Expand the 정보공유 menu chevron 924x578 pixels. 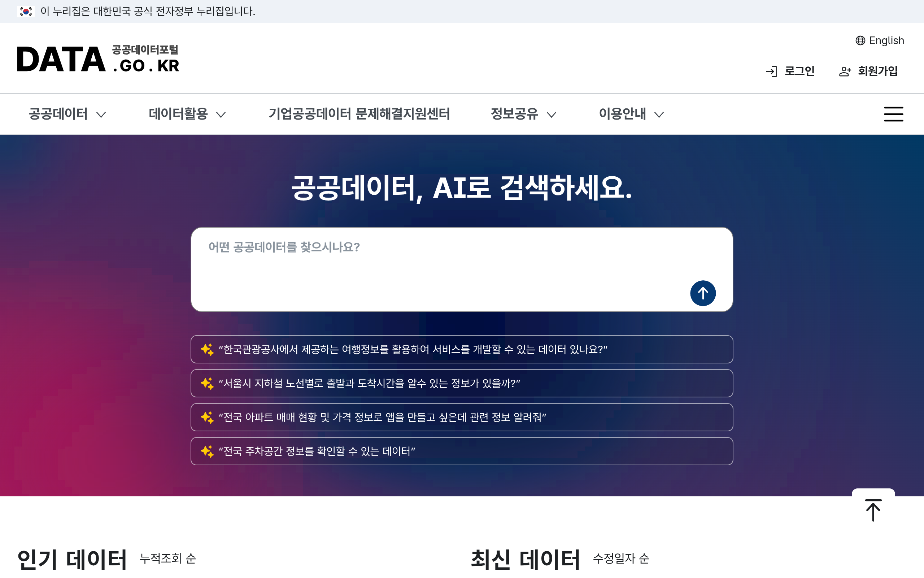coord(552,115)
